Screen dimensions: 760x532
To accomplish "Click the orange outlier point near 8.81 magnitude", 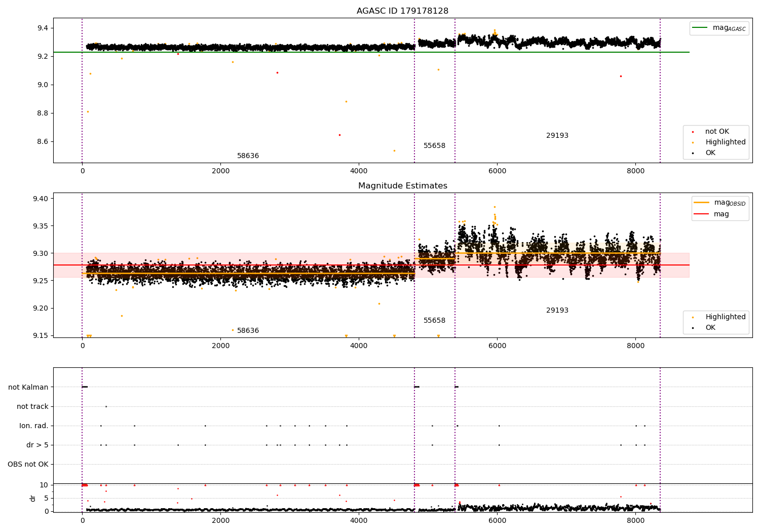I will pyautogui.click(x=88, y=111).
